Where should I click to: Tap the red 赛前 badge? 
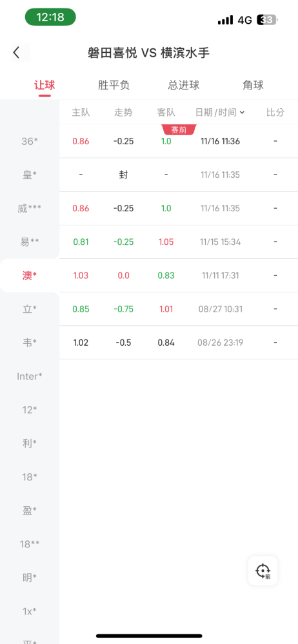coord(179,130)
